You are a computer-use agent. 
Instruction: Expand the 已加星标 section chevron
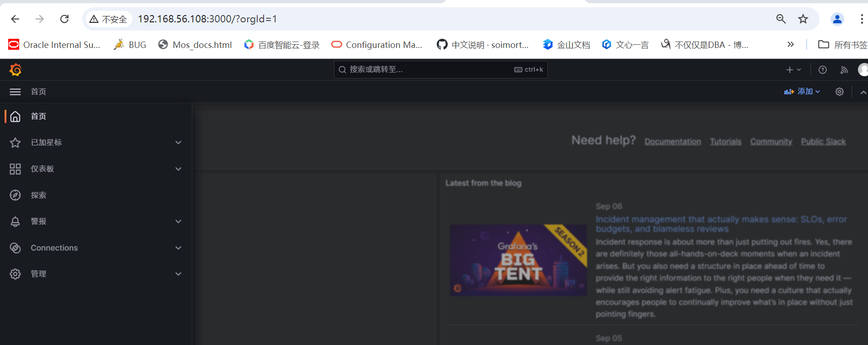pyautogui.click(x=178, y=142)
